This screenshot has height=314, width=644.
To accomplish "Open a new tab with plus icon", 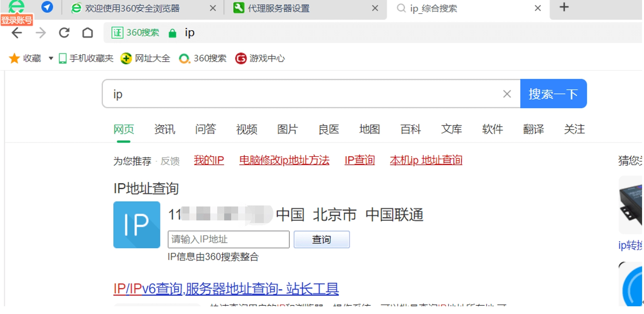I will pos(564,7).
